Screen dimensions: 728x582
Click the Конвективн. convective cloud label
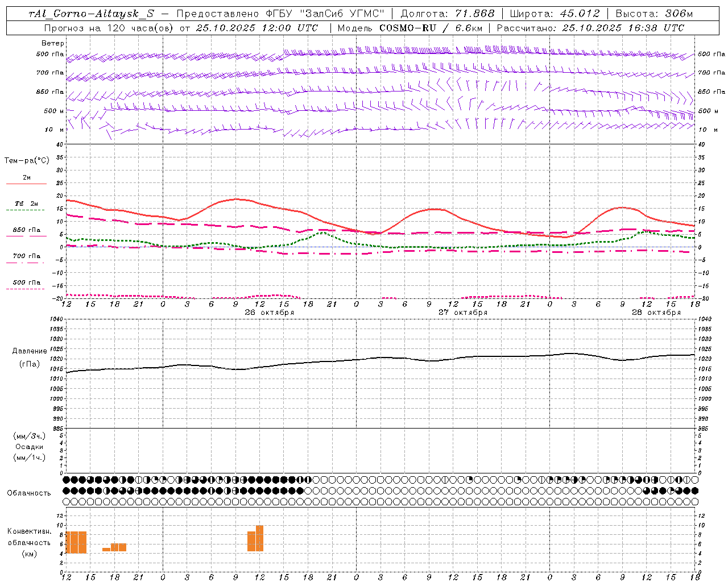[30, 531]
